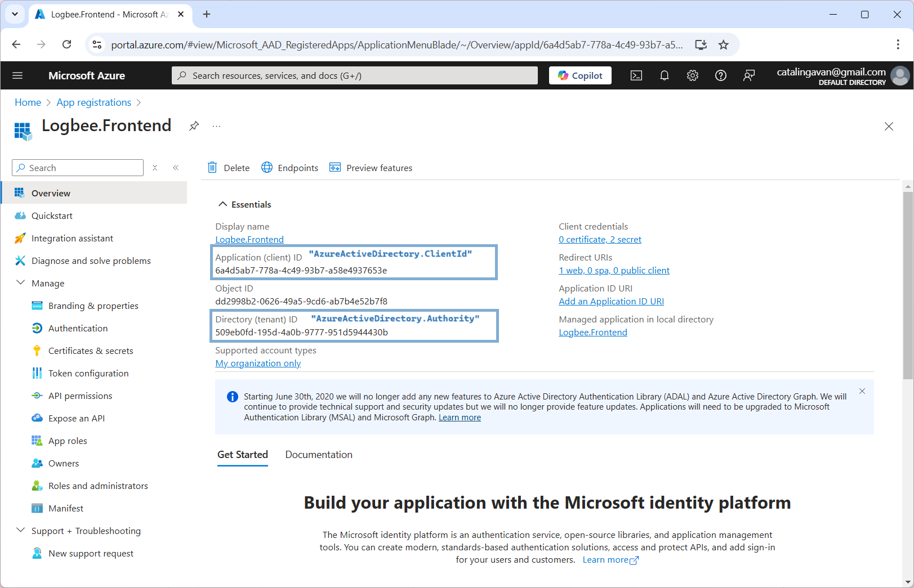914x588 pixels.
Task: Launch Azure Cloud Shell from the top bar
Action: [636, 75]
